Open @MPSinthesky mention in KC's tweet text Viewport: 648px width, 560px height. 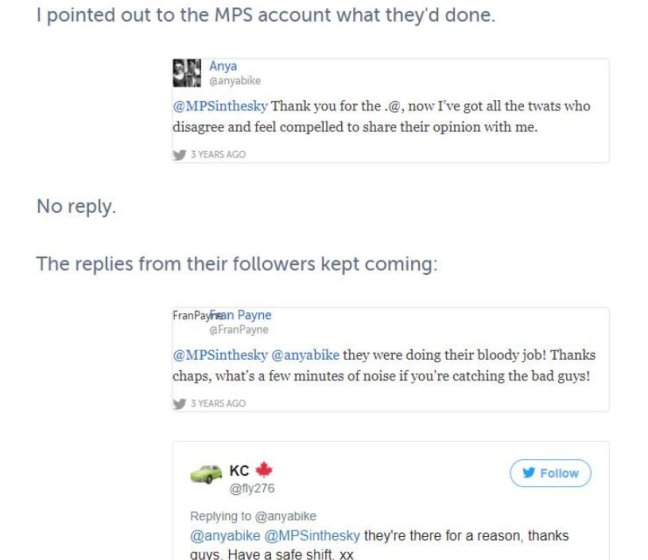pyautogui.click(x=312, y=535)
